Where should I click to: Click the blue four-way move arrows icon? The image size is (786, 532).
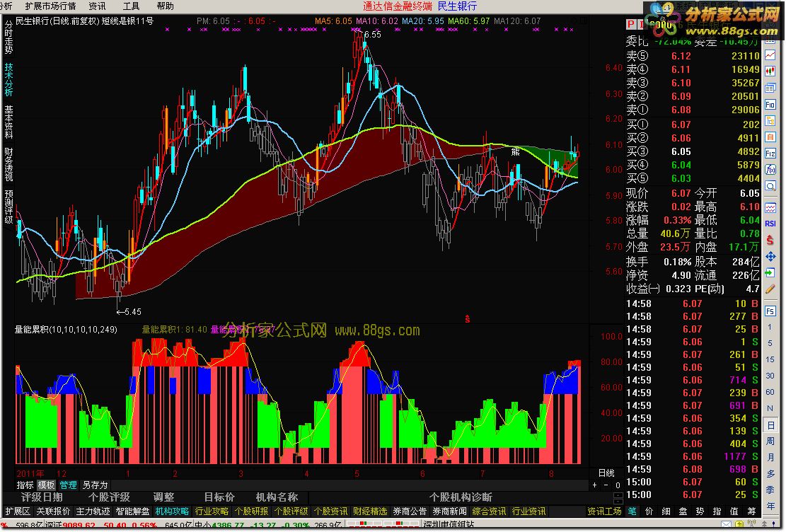tap(770, 257)
